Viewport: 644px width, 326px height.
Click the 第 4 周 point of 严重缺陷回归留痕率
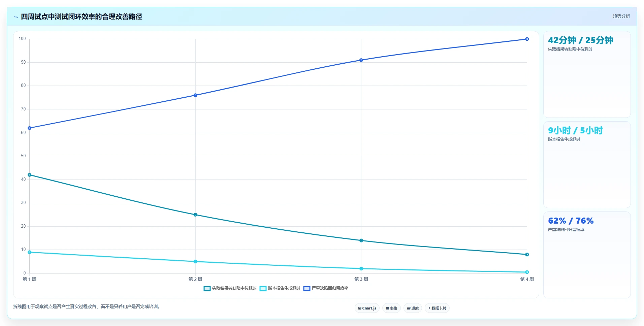coord(527,39)
